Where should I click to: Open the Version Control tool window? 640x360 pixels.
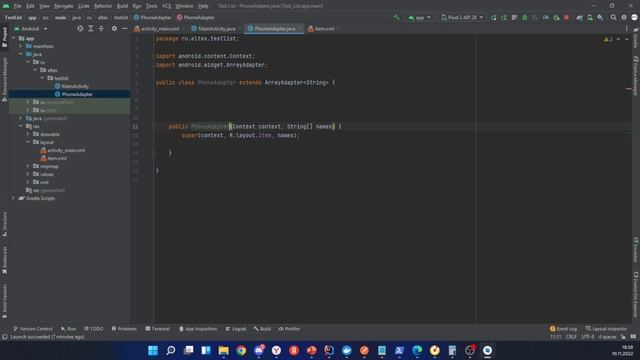tap(33, 329)
